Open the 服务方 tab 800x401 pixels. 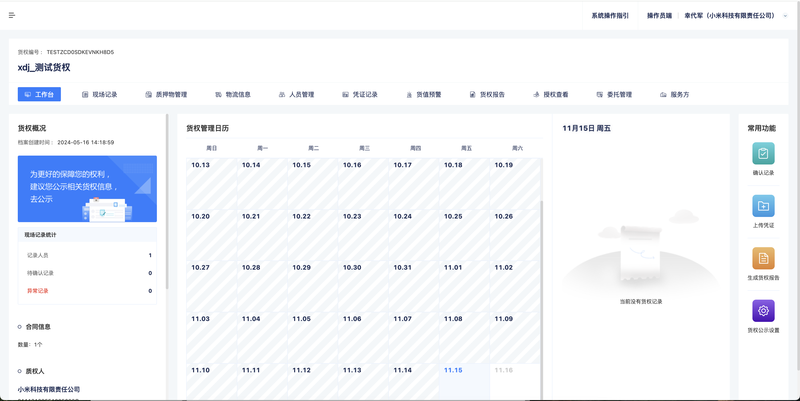(x=674, y=94)
